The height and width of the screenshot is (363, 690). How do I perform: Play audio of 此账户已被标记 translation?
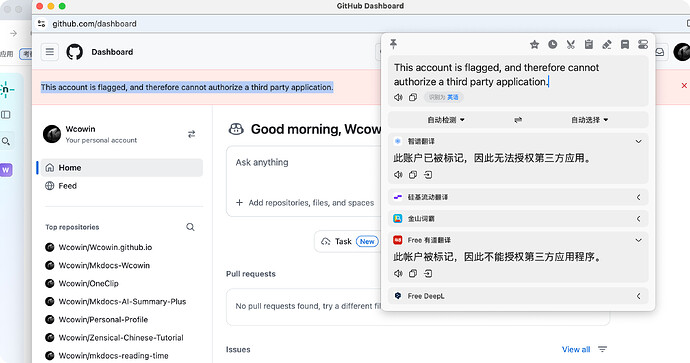click(398, 175)
